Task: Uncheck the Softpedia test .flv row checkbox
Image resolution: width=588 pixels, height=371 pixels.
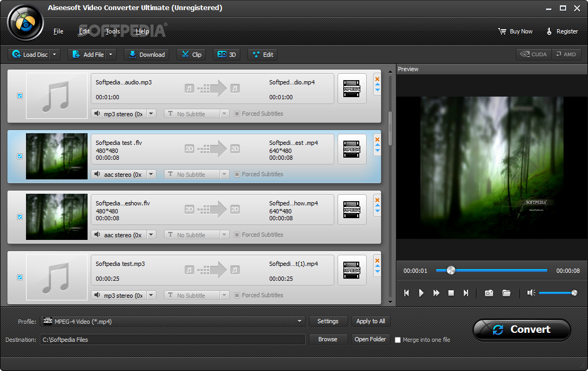Action: point(20,157)
